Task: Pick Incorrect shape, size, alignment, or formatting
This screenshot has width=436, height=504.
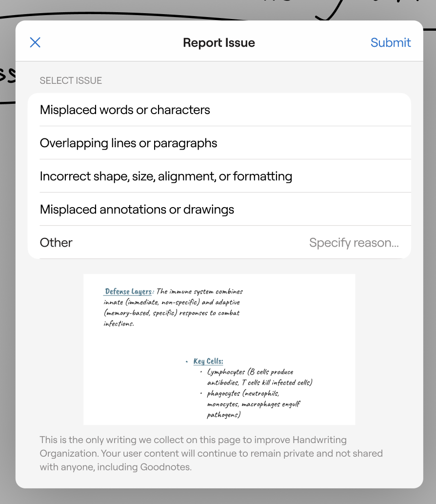Action: (x=219, y=176)
